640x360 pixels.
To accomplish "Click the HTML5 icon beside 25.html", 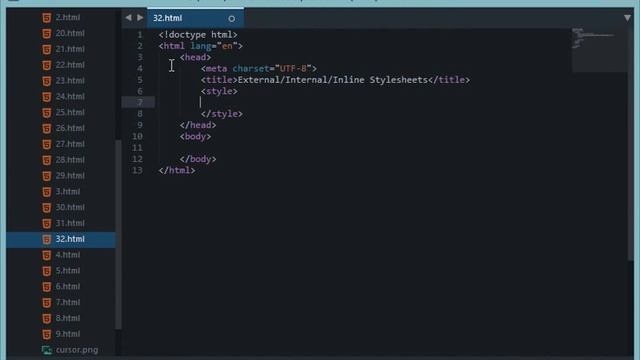I will click(47, 113).
